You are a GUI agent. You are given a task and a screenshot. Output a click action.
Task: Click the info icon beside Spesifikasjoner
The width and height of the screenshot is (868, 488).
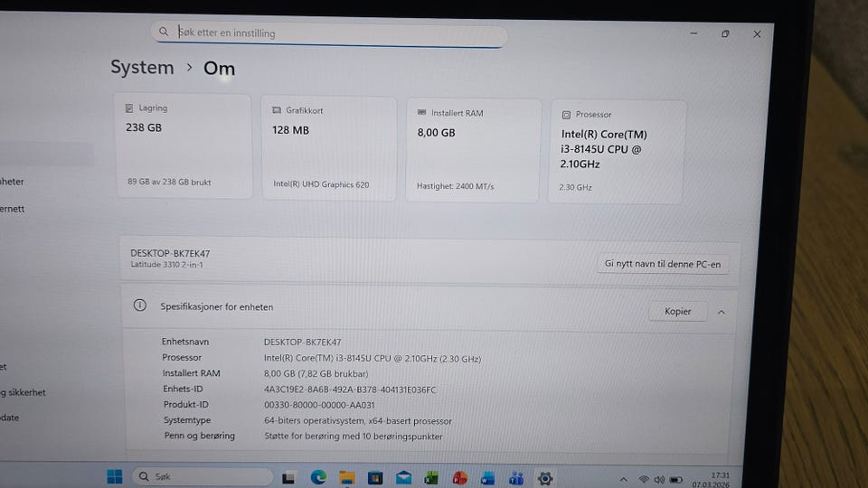[x=139, y=305]
